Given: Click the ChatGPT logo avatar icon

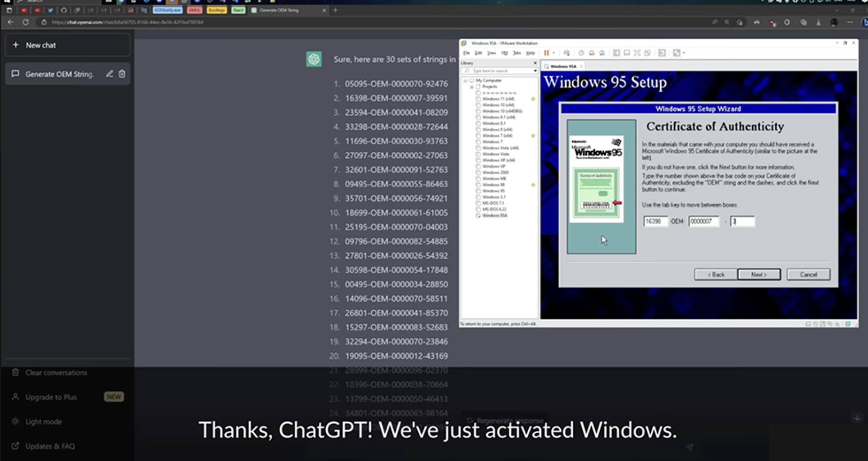Looking at the screenshot, I should pyautogui.click(x=314, y=59).
